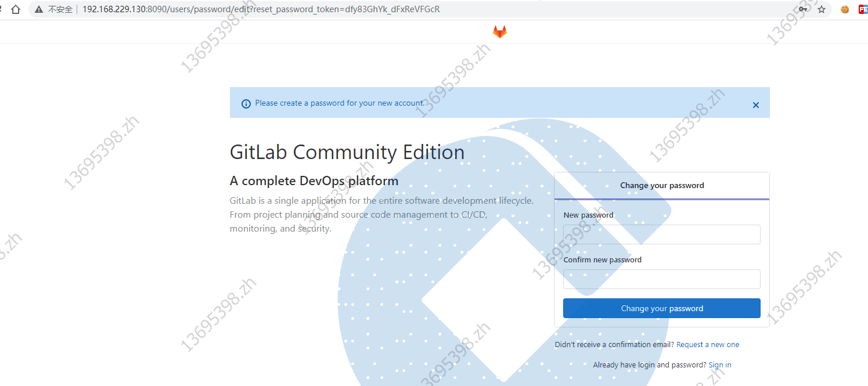This screenshot has height=386, width=868.
Task: Click the Already have login and password text
Action: click(x=650, y=365)
